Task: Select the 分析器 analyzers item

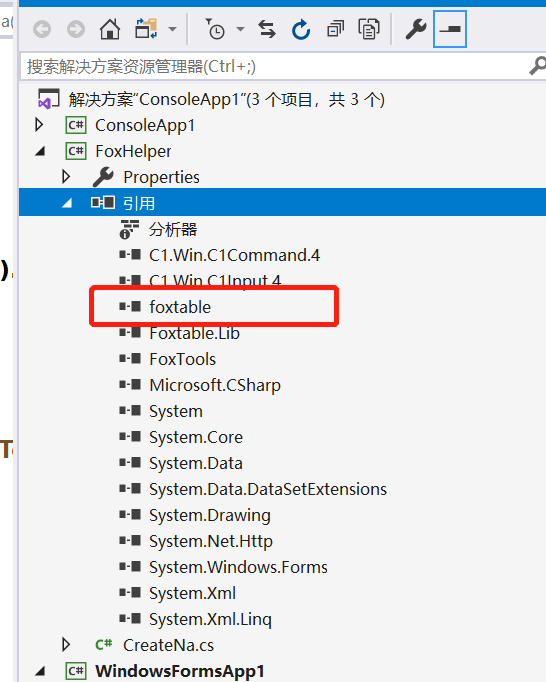Action: 173,229
